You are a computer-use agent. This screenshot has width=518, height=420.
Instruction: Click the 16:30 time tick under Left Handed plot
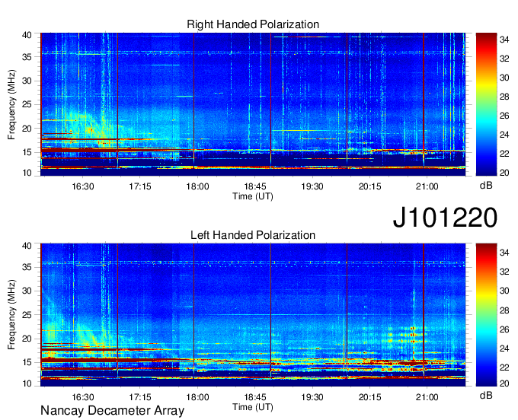pyautogui.click(x=83, y=397)
